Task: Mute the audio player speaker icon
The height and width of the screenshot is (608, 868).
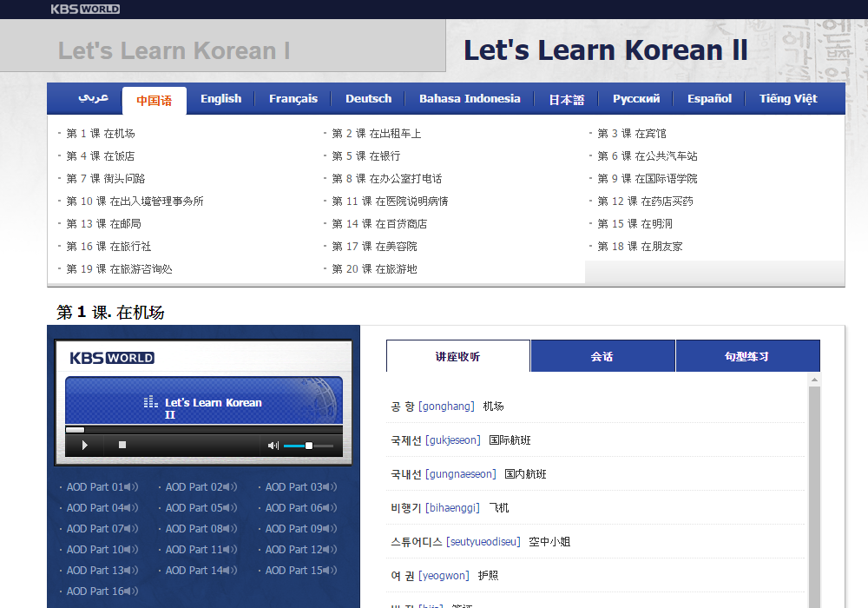Action: coord(273,446)
